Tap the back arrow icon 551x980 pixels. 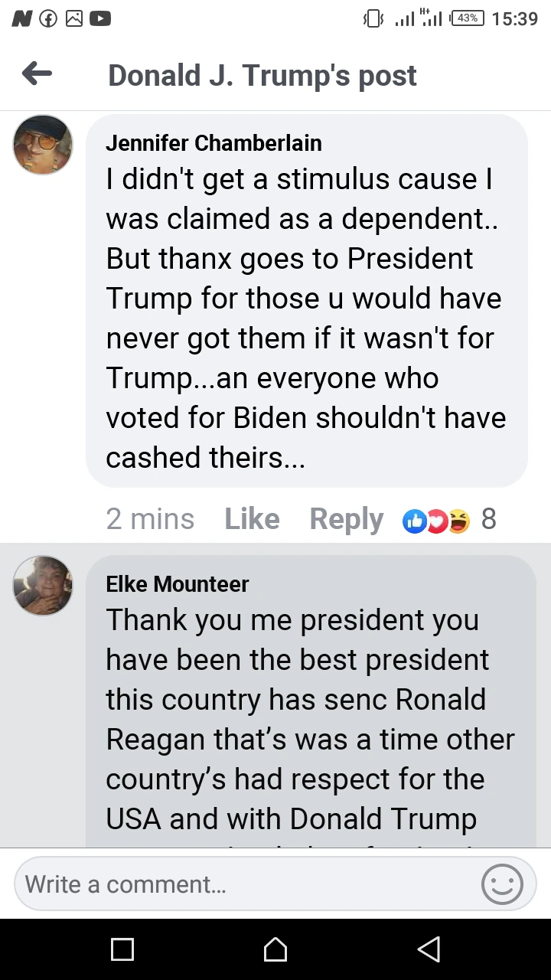[37, 74]
